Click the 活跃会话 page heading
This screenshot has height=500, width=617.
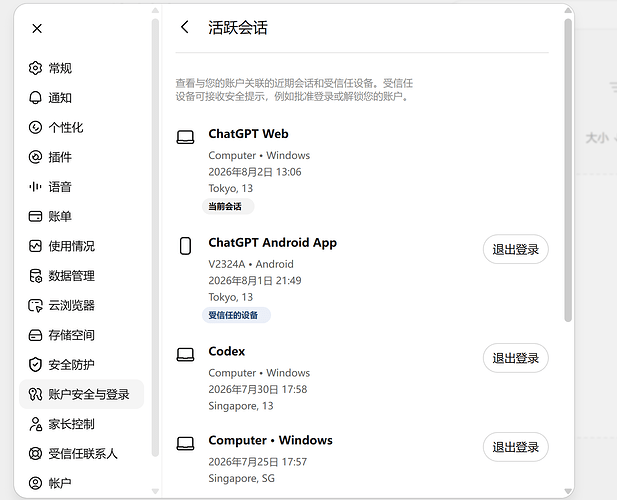click(x=238, y=28)
